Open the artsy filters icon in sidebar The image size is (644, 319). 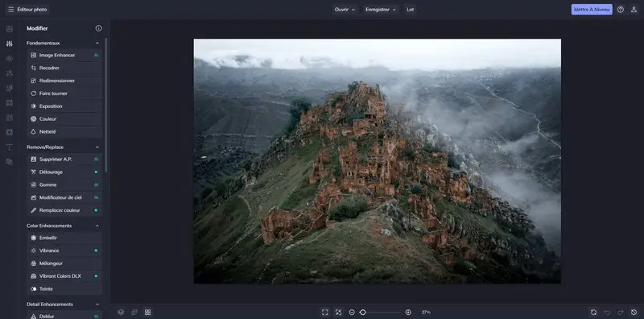(10, 88)
